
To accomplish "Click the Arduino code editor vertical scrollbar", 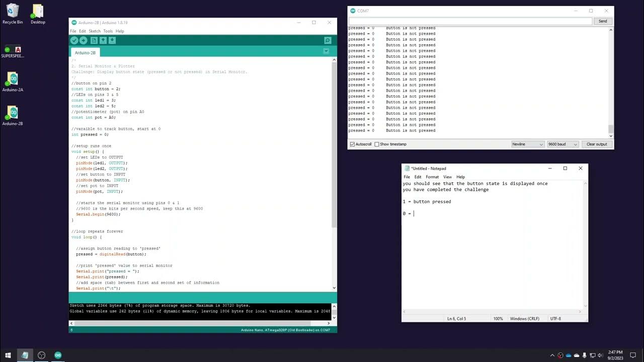I will tap(334, 173).
